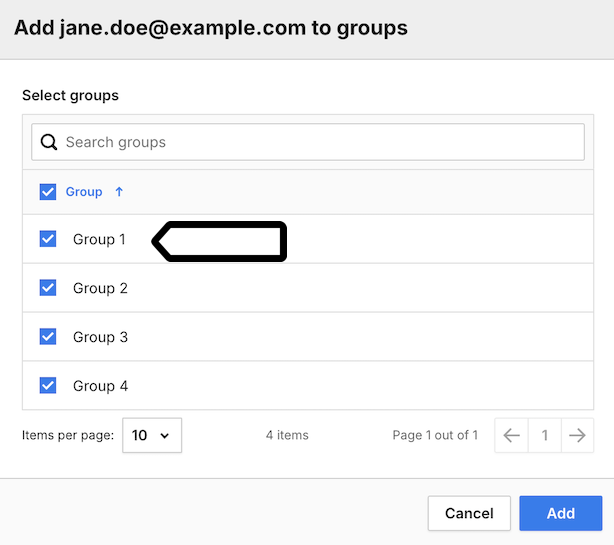Click the Group 2 row label
Screen dimensions: 614x545
pyautogui.click(x=100, y=288)
